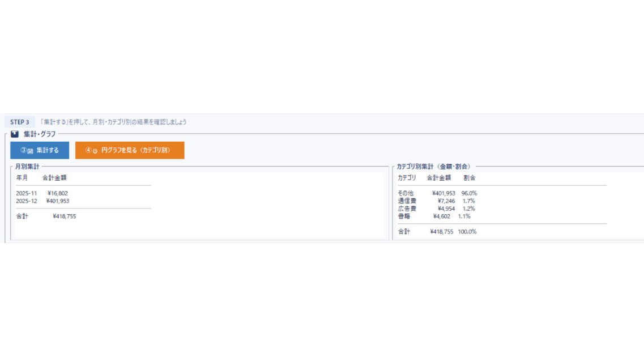Click the 月別集計 group label
Image resolution: width=644 pixels, height=357 pixels.
[27, 167]
